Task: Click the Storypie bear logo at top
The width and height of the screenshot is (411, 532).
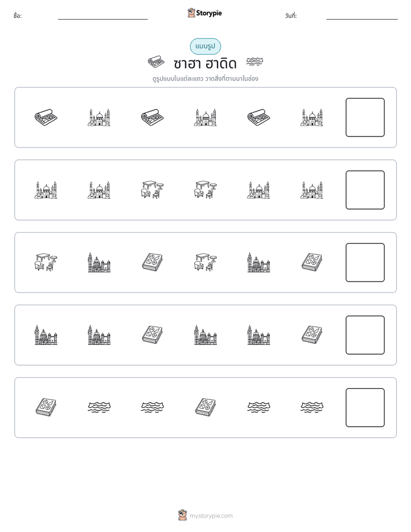Action: pyautogui.click(x=191, y=13)
